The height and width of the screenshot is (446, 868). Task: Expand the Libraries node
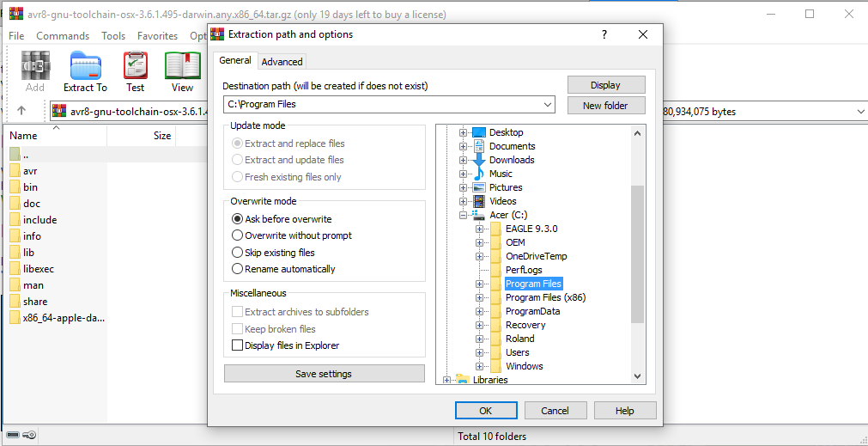coord(446,380)
